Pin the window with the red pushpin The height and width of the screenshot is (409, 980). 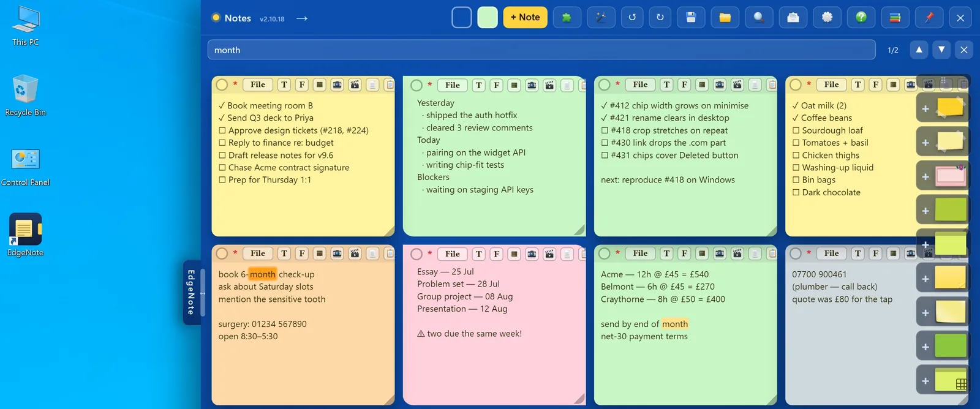(x=929, y=18)
